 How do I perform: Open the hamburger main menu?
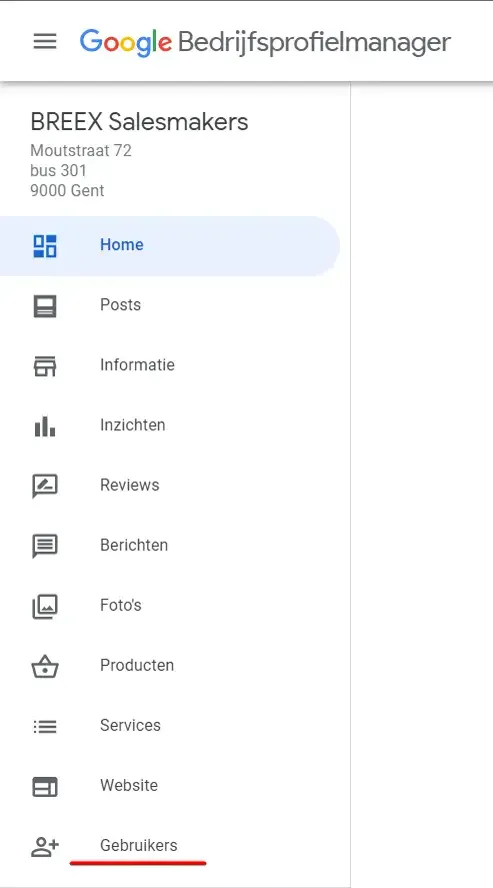(x=45, y=41)
